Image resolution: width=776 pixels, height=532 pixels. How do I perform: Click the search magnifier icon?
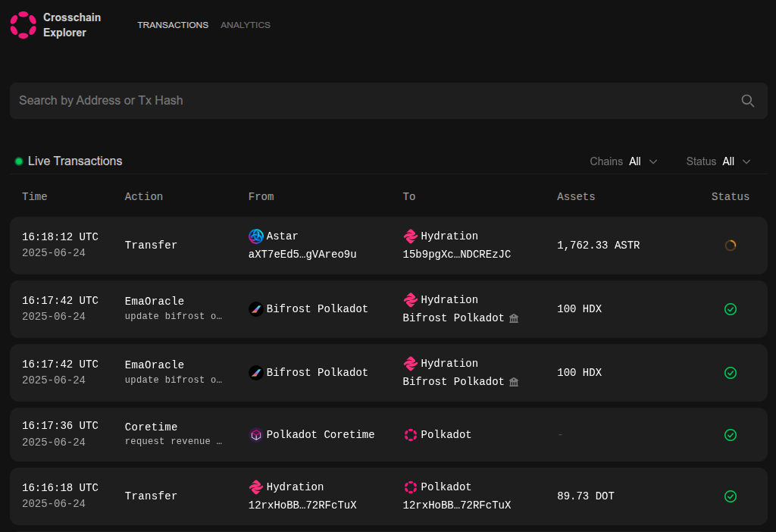747,101
